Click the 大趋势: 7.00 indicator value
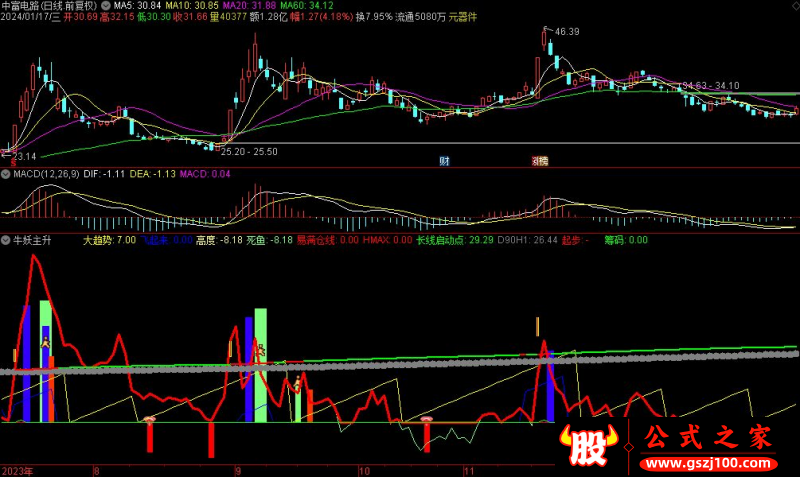This screenshot has width=800, height=477. point(109,240)
